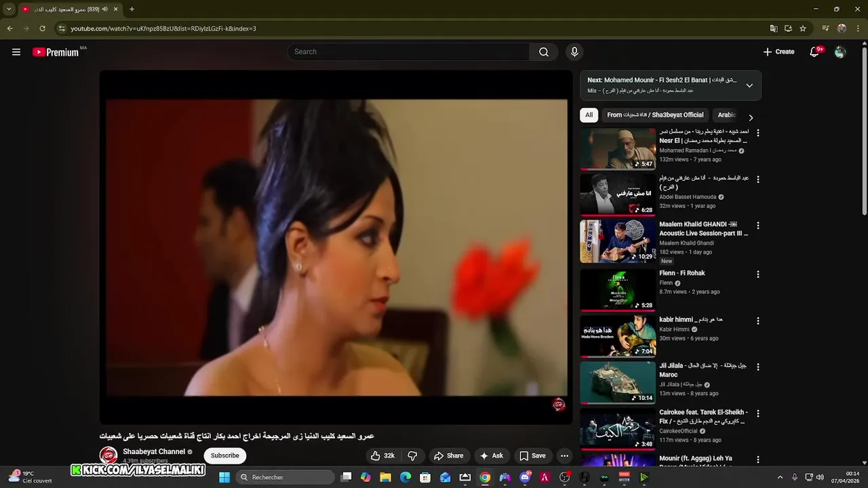Open Maalem Khalid GHANDI Acoustic Live title
The width and height of the screenshot is (868, 488).
704,229
